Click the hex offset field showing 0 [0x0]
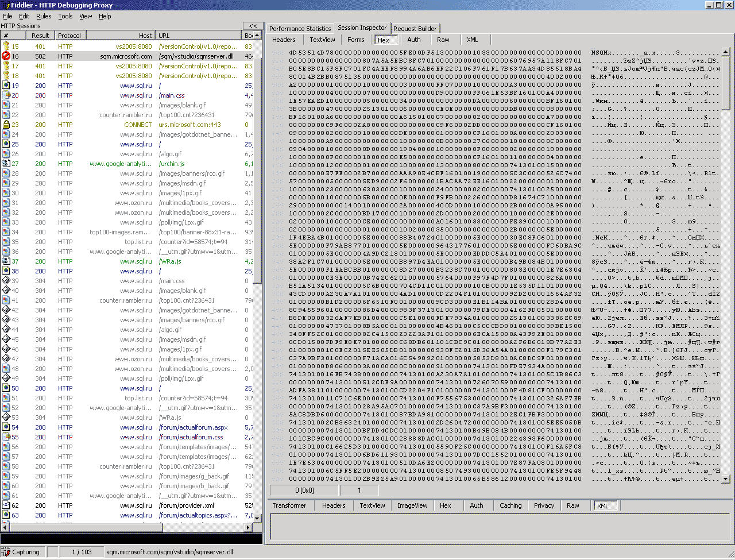735x560 pixels. click(304, 491)
